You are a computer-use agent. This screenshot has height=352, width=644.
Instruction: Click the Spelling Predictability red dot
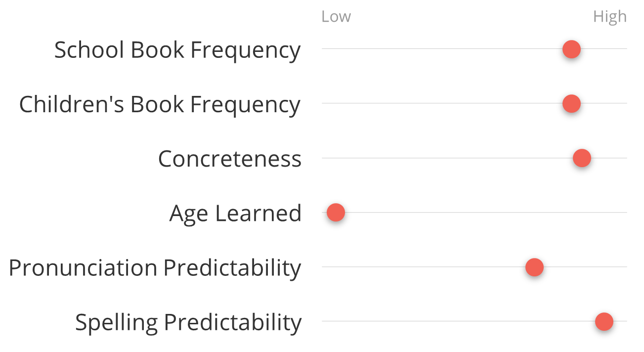(x=604, y=322)
